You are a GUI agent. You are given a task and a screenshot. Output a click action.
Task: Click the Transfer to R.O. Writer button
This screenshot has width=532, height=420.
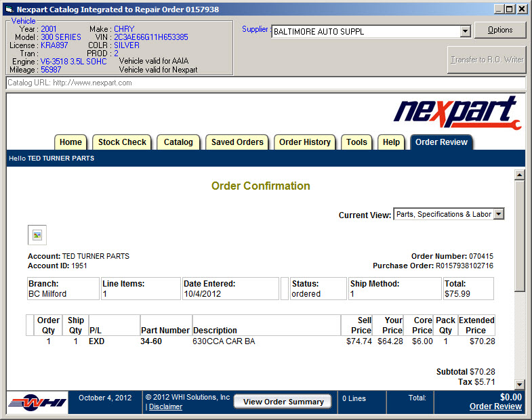pyautogui.click(x=487, y=60)
